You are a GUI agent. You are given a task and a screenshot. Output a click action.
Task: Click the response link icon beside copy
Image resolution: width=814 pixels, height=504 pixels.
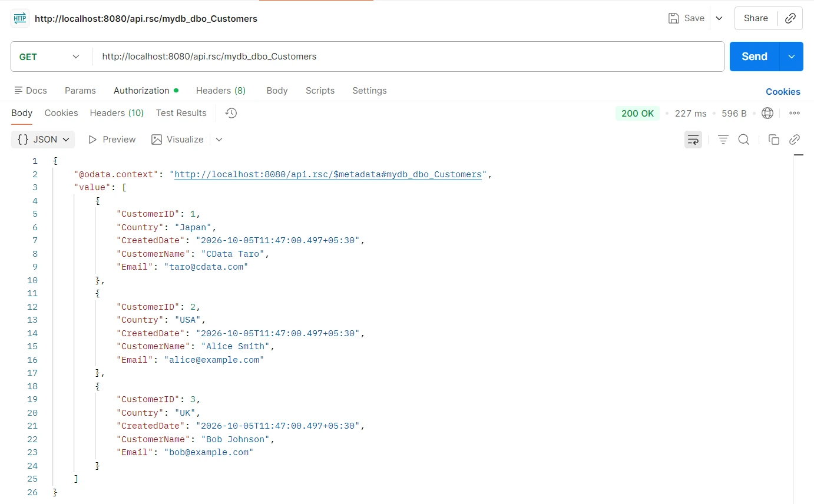[795, 140]
